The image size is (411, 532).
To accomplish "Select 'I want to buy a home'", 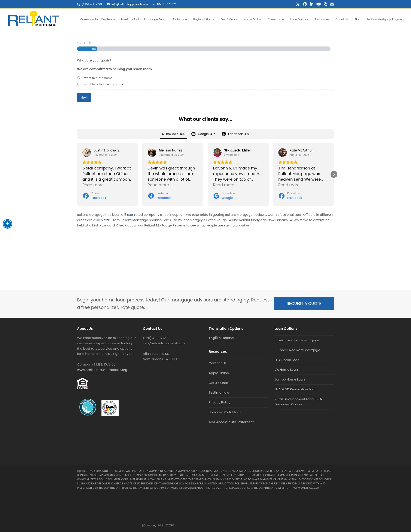I will 79,78.
